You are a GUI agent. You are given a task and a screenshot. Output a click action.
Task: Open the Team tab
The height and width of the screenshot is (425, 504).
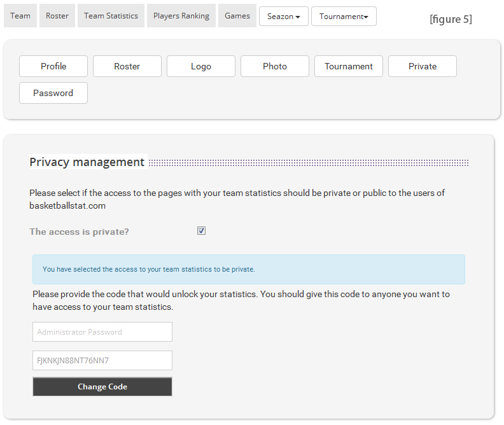point(20,16)
